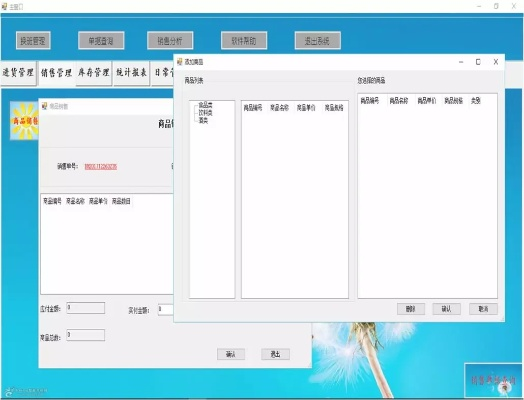Select the partly hidden 日常 tab
Screen dimensions: 524x400
[x=163, y=73]
